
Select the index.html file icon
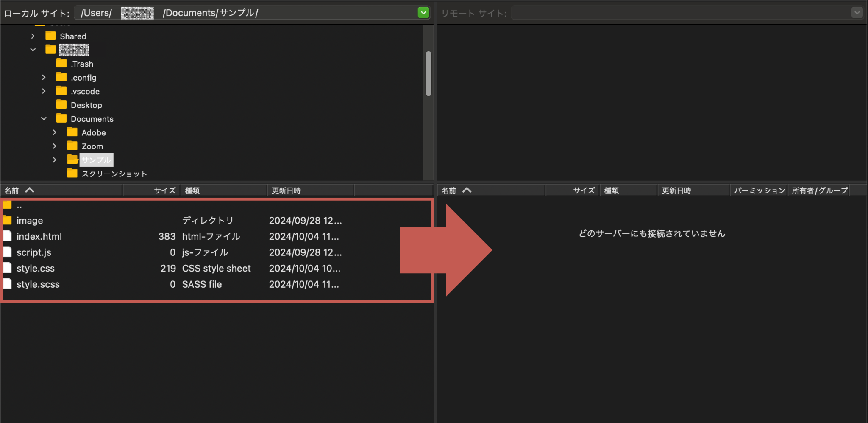[7, 236]
